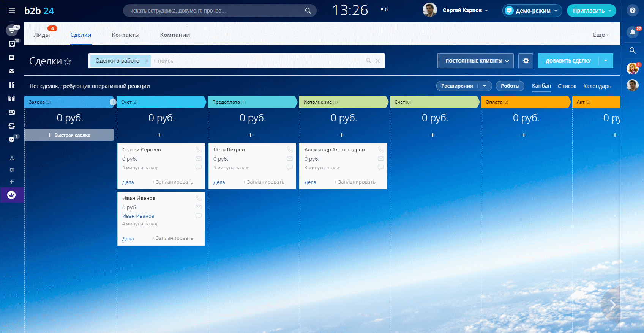Click the flag counter next to the clock

pos(384,10)
